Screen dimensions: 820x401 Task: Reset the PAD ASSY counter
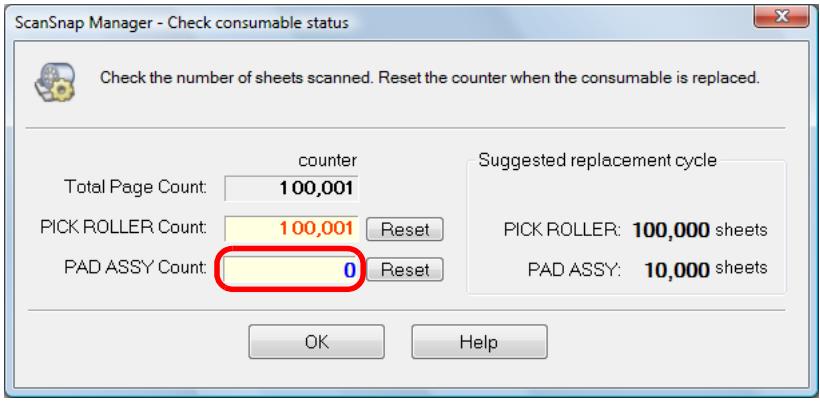click(404, 270)
